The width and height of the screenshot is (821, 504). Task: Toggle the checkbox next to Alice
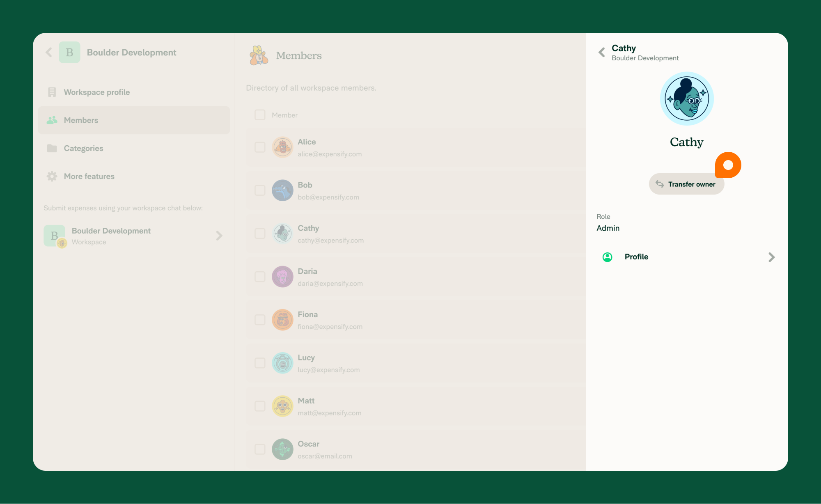pyautogui.click(x=260, y=147)
